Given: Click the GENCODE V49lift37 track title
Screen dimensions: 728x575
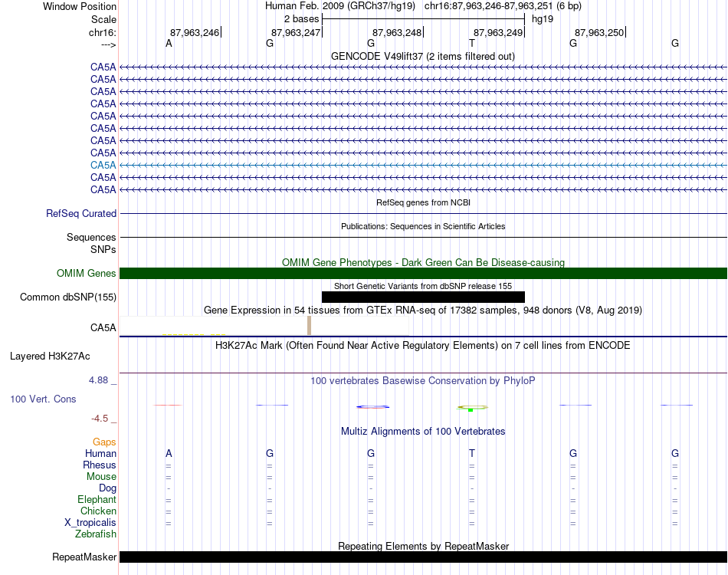Looking at the screenshot, I should point(423,56).
